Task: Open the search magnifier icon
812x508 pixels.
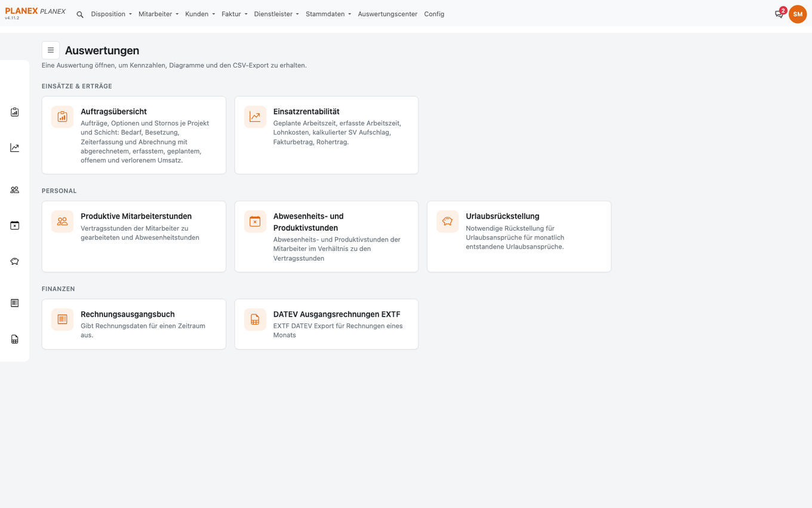Action: pos(80,14)
